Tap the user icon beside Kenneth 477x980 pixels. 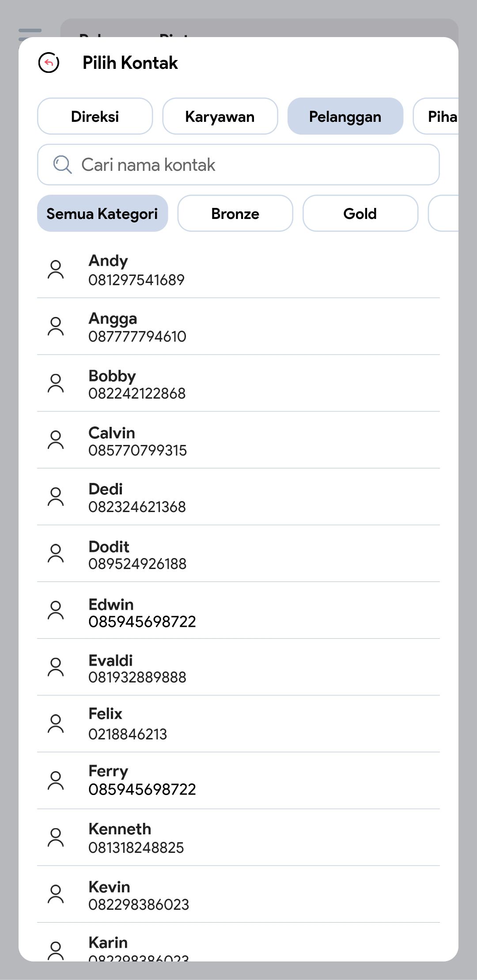[x=56, y=837]
